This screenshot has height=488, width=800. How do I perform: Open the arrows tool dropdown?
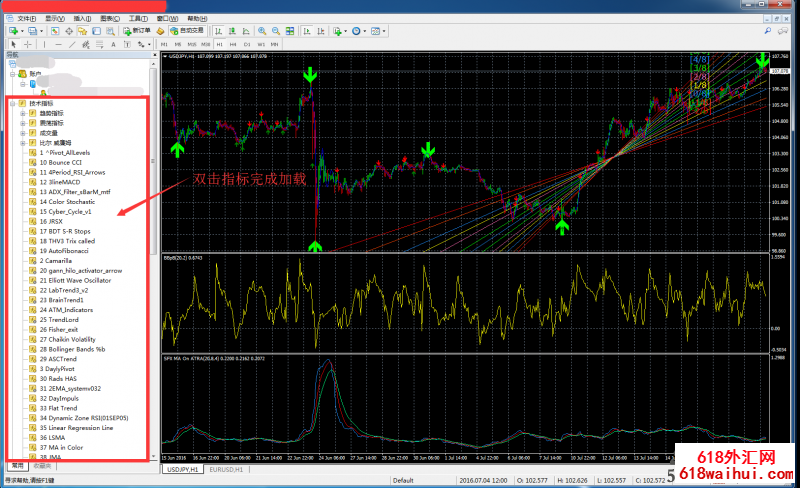(149, 44)
